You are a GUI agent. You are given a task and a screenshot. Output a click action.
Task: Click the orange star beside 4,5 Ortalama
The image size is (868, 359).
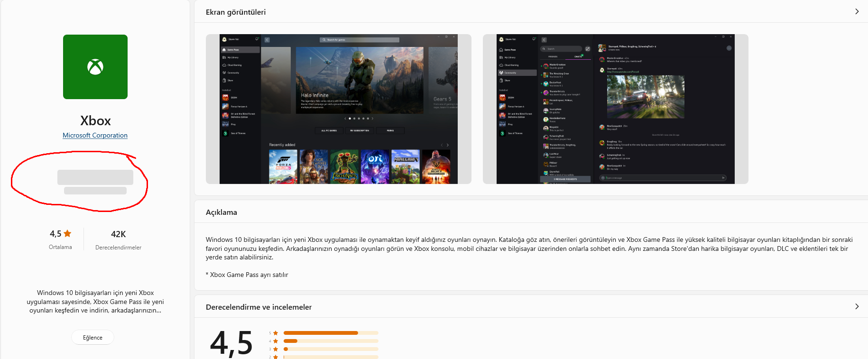coord(67,233)
